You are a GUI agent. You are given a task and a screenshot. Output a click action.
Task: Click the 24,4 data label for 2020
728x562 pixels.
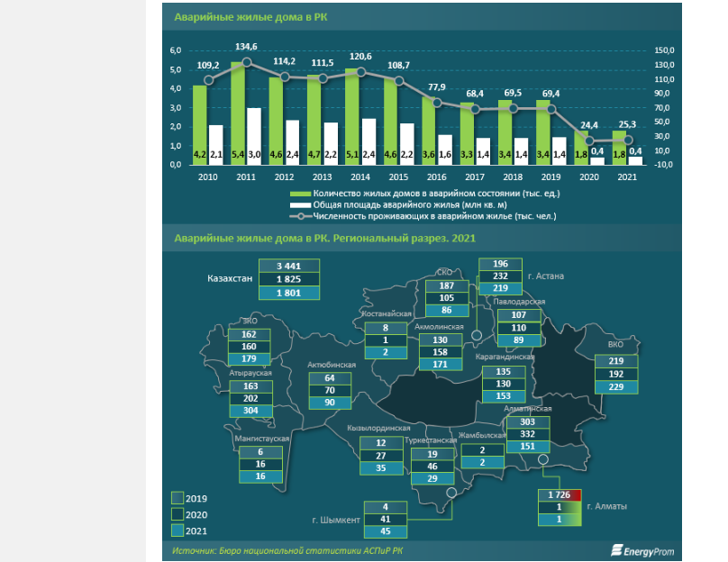(589, 125)
